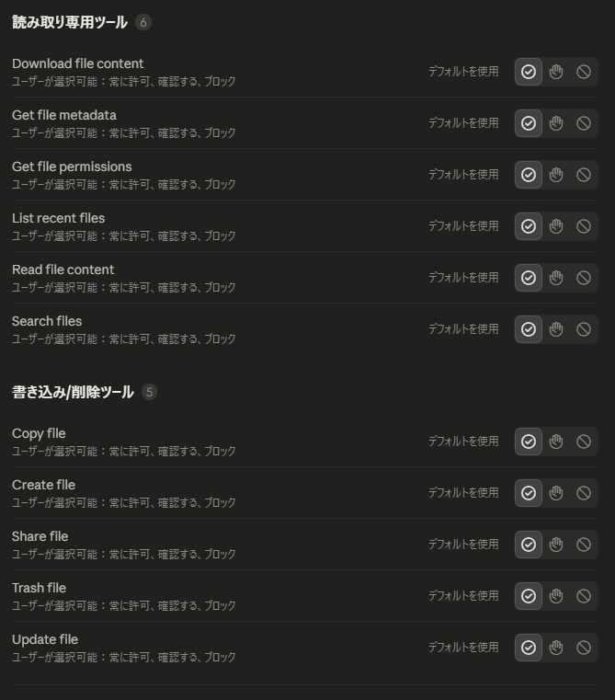615x700 pixels.
Task: Block the Get file permissions tool
Action: pyautogui.click(x=584, y=175)
